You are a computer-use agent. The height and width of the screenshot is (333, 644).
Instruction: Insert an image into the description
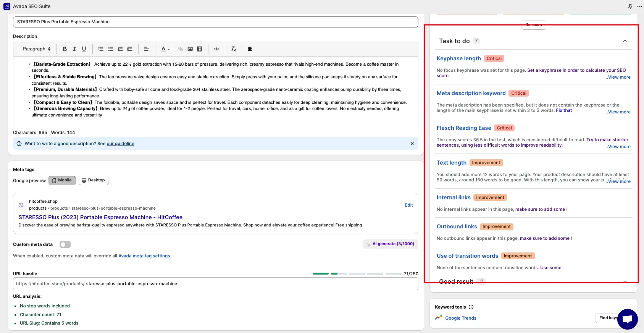[x=190, y=49]
